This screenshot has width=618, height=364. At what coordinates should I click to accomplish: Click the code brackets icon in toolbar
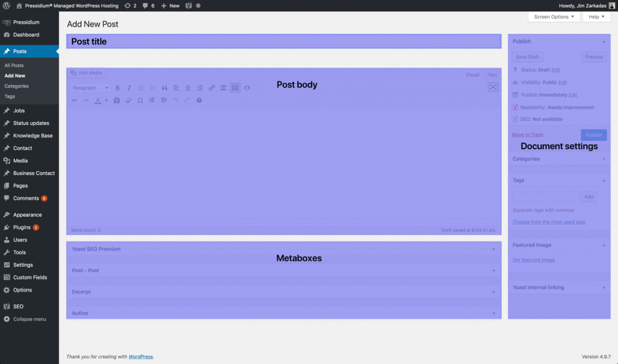(x=247, y=88)
